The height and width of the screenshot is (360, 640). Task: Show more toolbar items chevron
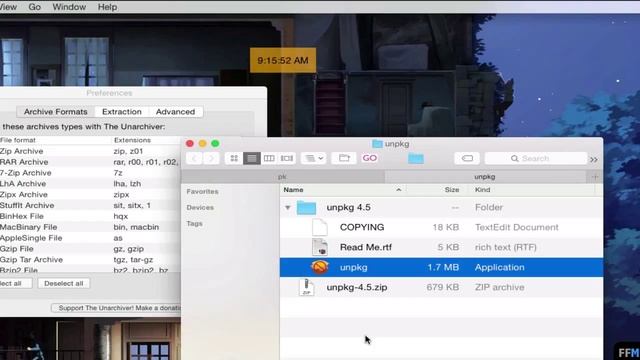594,160
